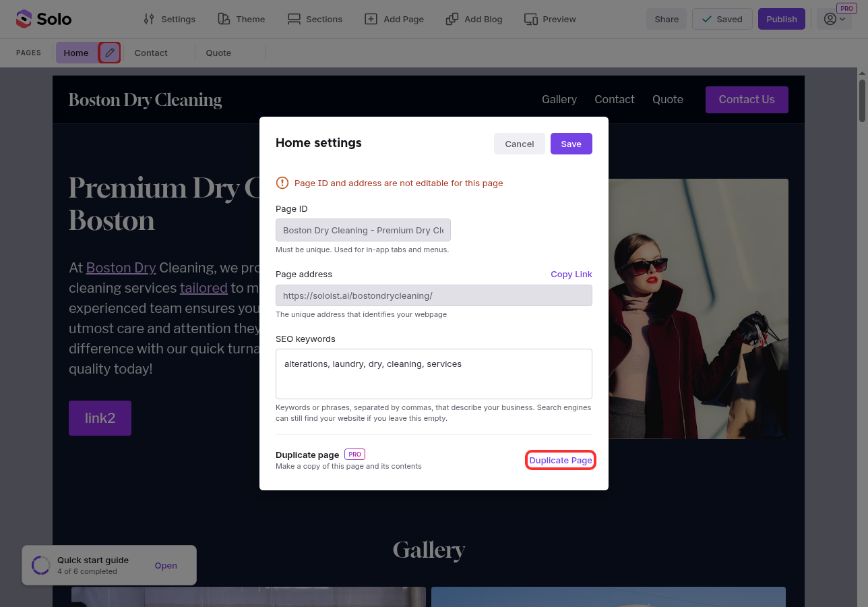Cancel the Home settings dialog

point(520,144)
